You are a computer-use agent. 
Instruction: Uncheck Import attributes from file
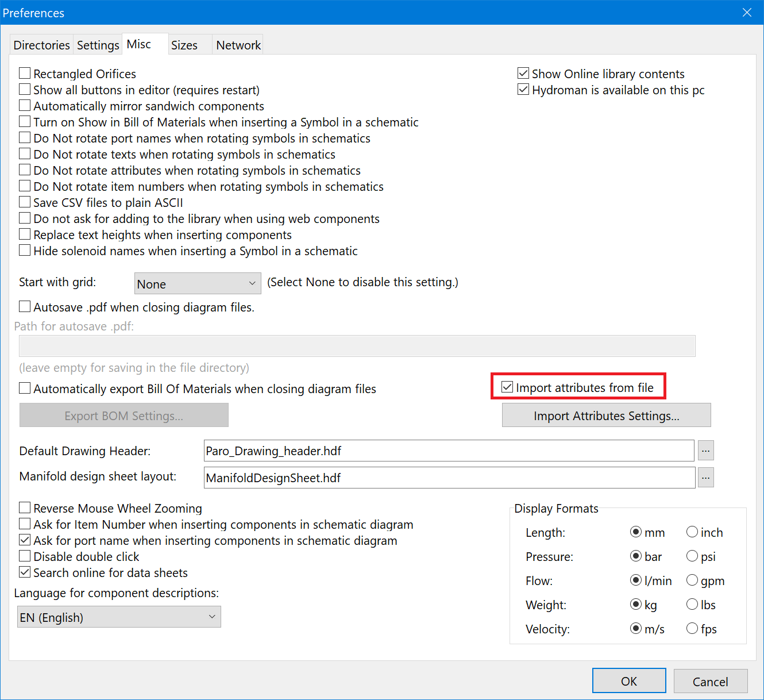coord(507,387)
